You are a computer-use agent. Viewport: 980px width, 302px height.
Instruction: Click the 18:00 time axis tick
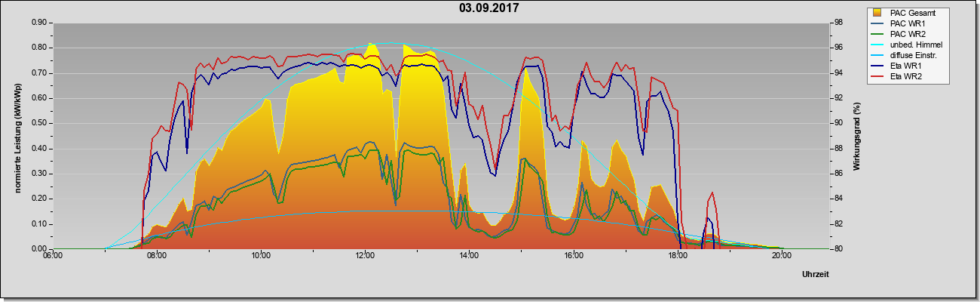(x=677, y=257)
